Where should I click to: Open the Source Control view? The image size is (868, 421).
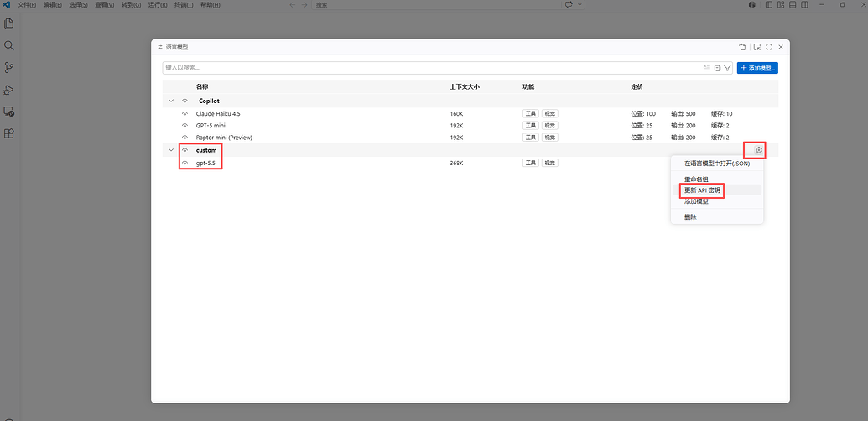pos(9,67)
